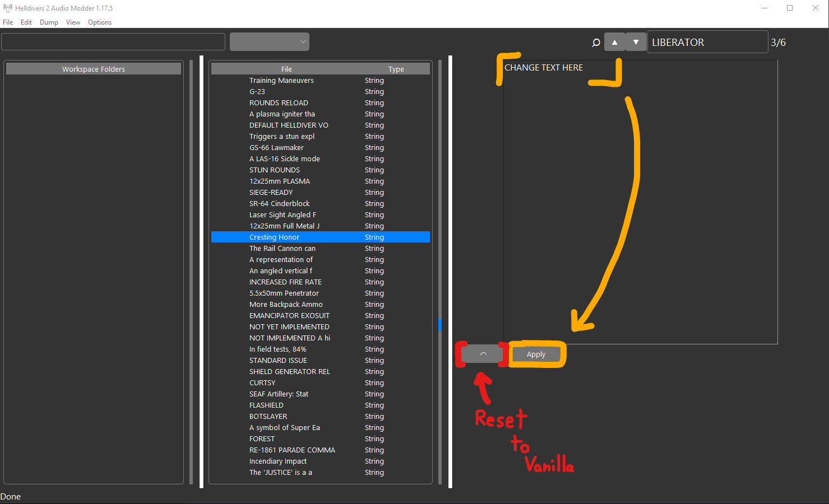Open the View menu
829x504 pixels.
73,22
